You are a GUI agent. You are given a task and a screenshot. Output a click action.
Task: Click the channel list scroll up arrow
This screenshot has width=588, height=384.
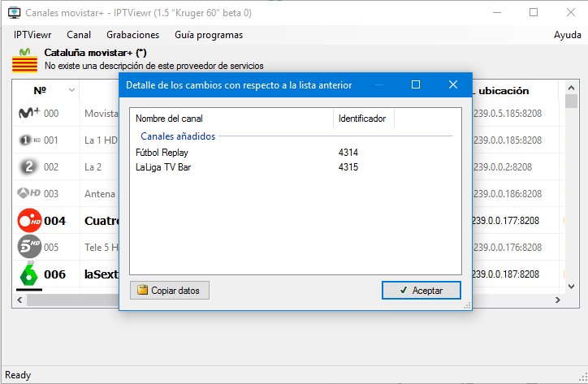click(571, 88)
